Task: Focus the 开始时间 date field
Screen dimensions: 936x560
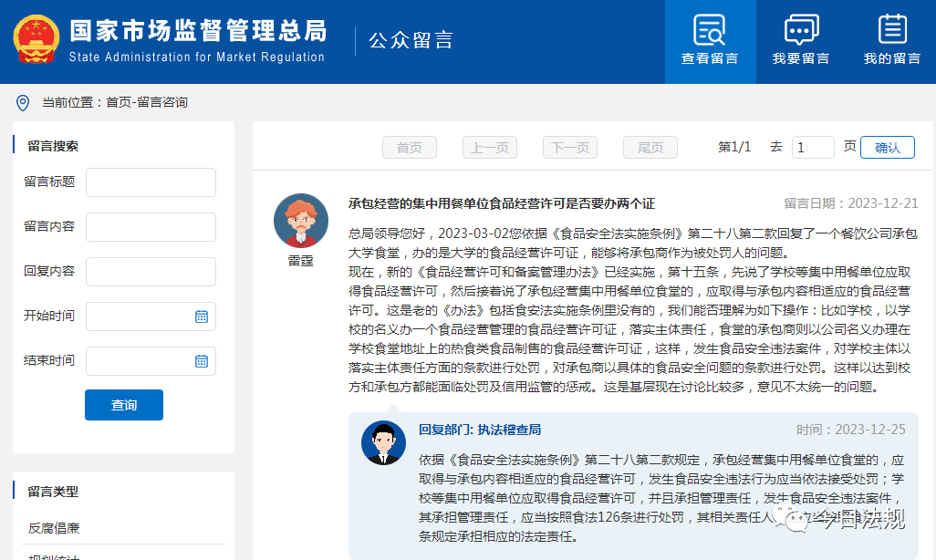Action: click(151, 316)
